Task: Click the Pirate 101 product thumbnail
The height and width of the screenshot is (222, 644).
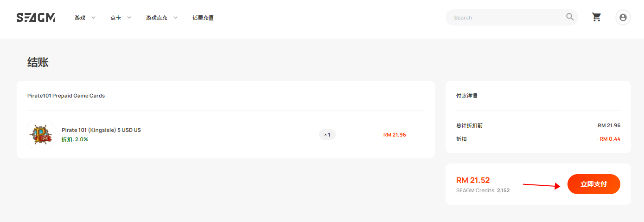Action: [x=41, y=135]
